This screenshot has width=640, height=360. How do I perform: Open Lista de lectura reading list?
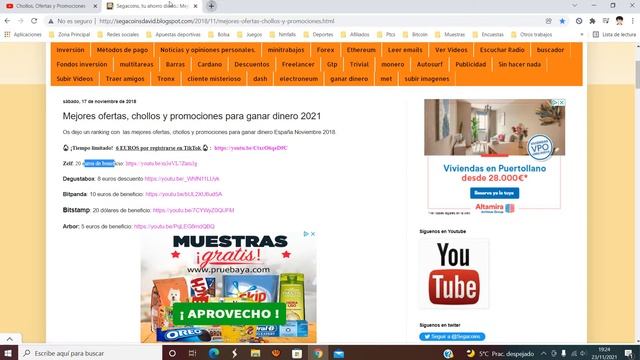614,35
